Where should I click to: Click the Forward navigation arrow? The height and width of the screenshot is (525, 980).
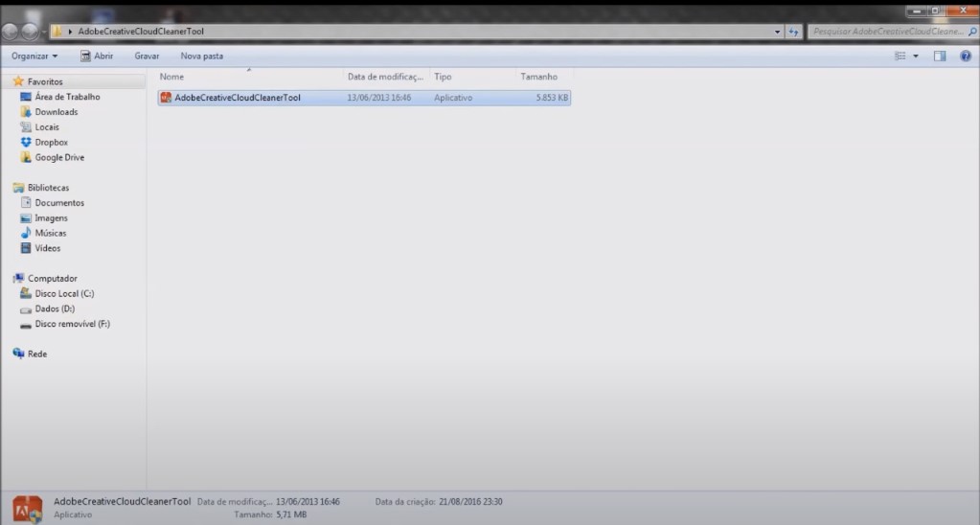(30, 32)
